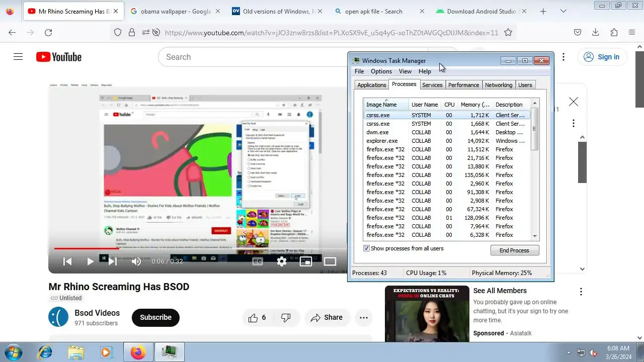644x362 pixels.
Task: Sign in to YouTube
Action: (x=602, y=57)
